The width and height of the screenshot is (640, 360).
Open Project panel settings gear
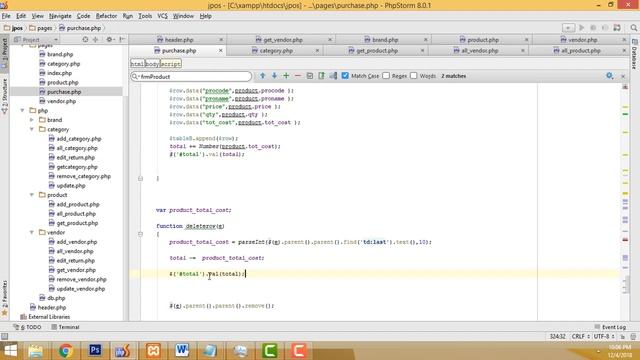click(x=109, y=40)
